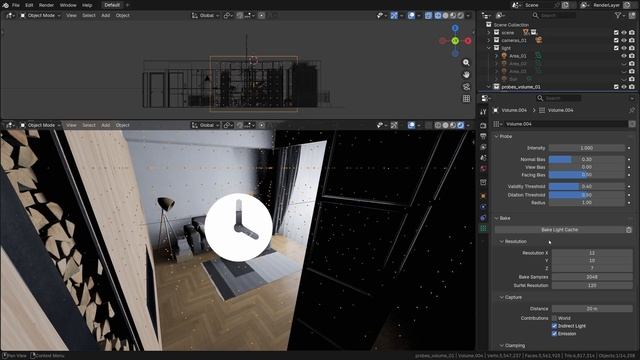Open the Object properties tab icon

point(483,196)
